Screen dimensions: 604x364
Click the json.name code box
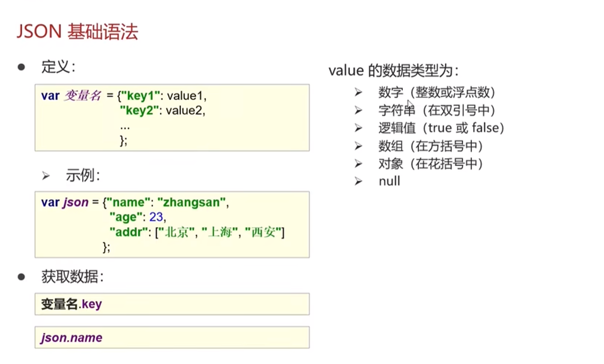[172, 338]
